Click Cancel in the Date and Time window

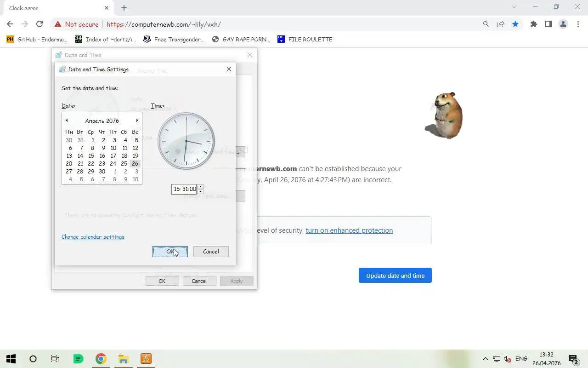click(x=199, y=281)
